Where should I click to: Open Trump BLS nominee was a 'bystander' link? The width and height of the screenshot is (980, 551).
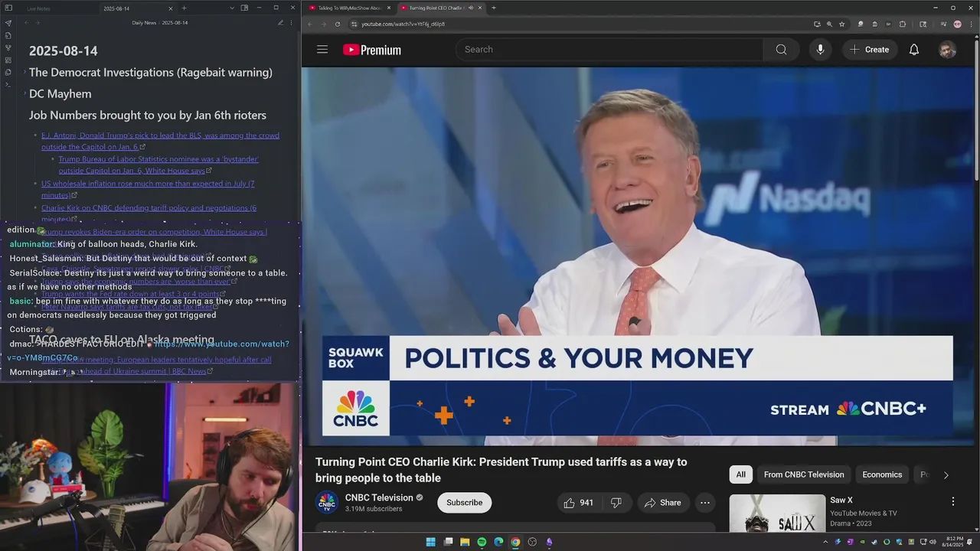pos(158,165)
